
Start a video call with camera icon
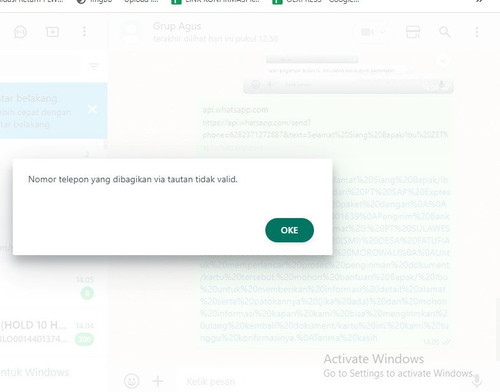367,32
